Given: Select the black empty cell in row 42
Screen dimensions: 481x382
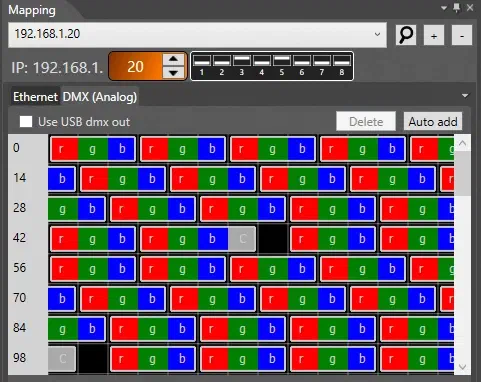Looking at the screenshot, I should pyautogui.click(x=273, y=239).
